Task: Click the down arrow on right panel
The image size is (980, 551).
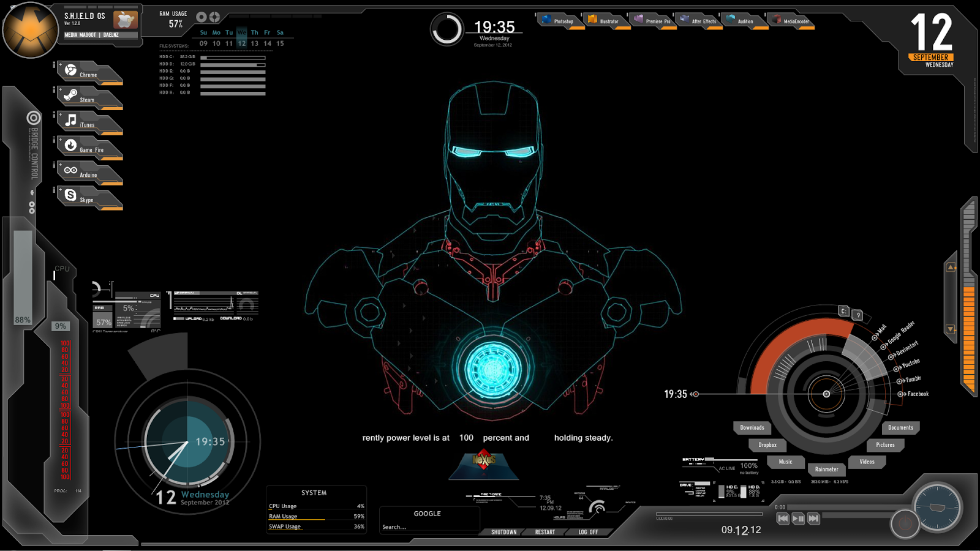Action: [x=951, y=329]
